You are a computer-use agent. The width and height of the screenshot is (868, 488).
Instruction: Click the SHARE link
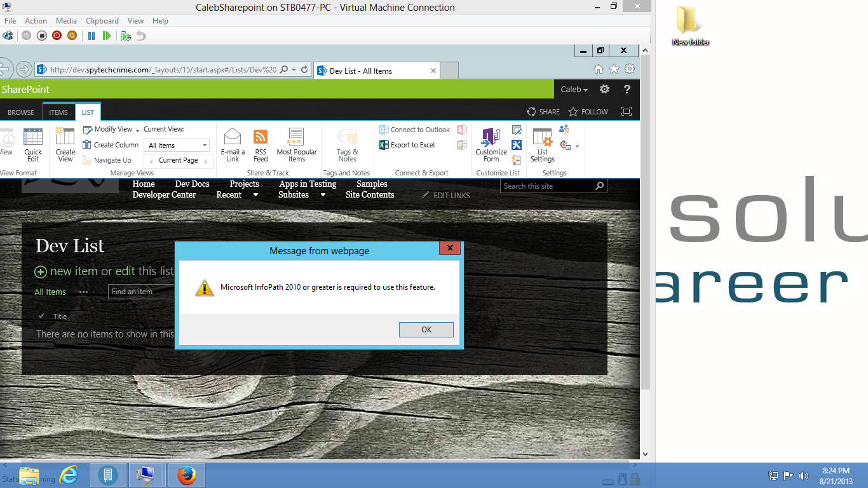[x=543, y=112]
